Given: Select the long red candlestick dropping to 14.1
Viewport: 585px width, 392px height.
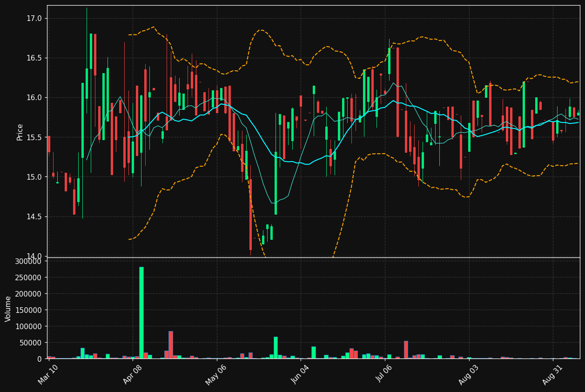Looking at the screenshot, I should point(250,215).
